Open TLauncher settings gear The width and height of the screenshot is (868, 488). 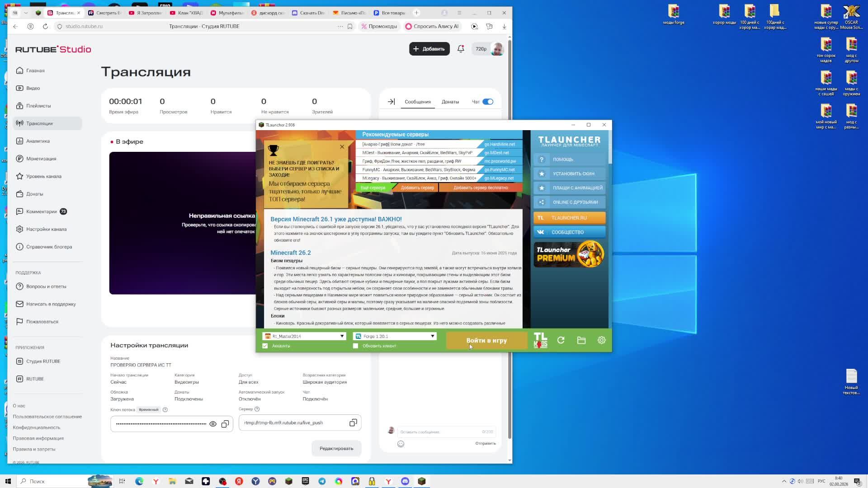click(x=601, y=340)
